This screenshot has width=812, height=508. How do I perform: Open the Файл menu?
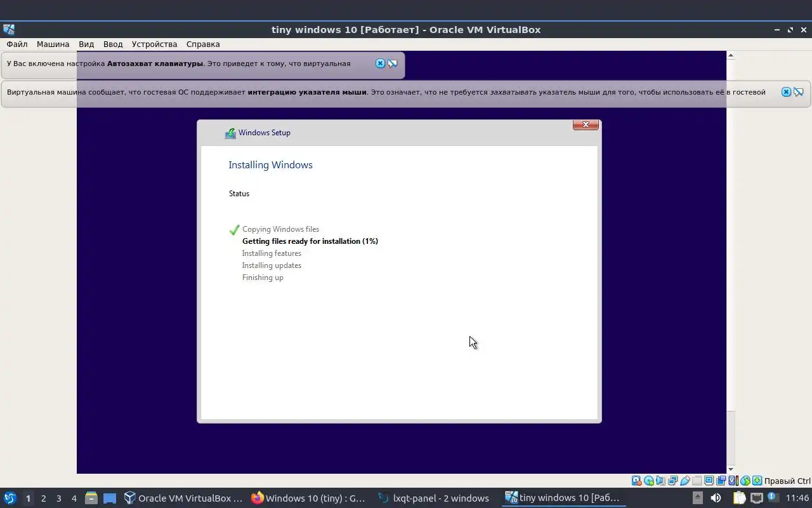(x=17, y=44)
